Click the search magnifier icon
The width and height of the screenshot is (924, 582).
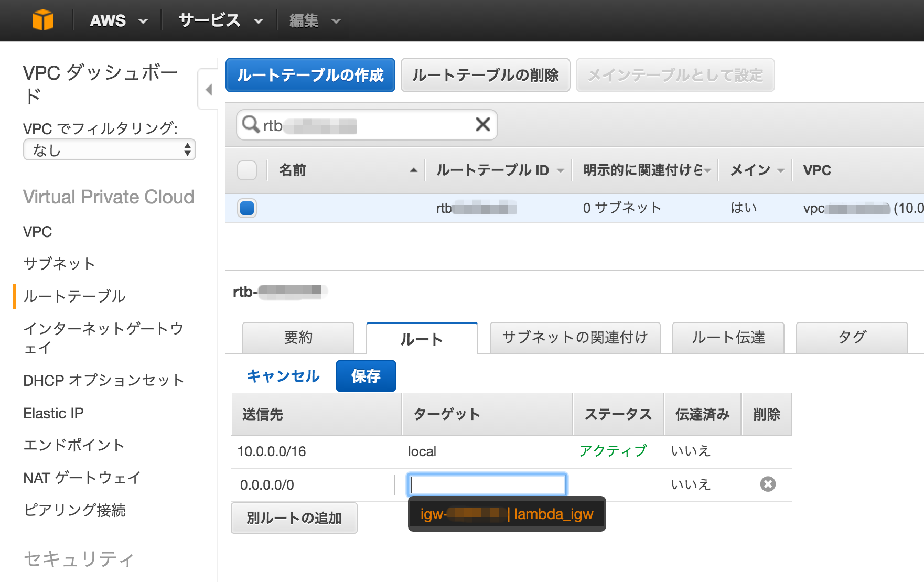[x=251, y=125]
